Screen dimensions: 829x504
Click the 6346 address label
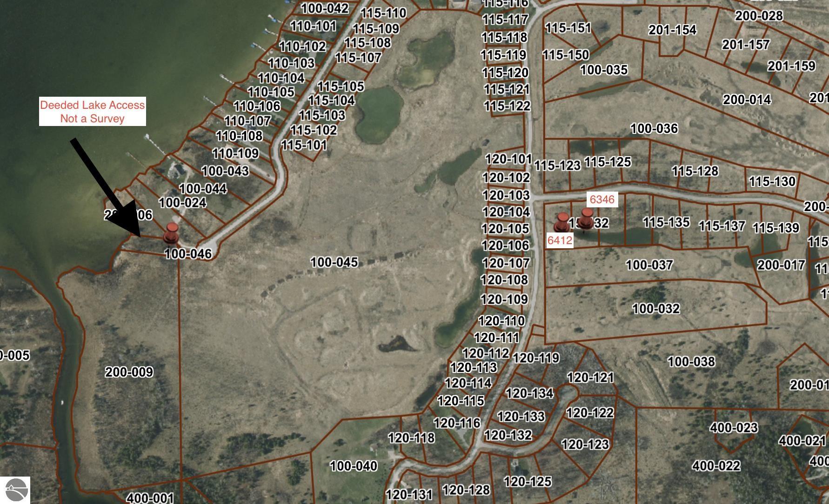click(602, 199)
